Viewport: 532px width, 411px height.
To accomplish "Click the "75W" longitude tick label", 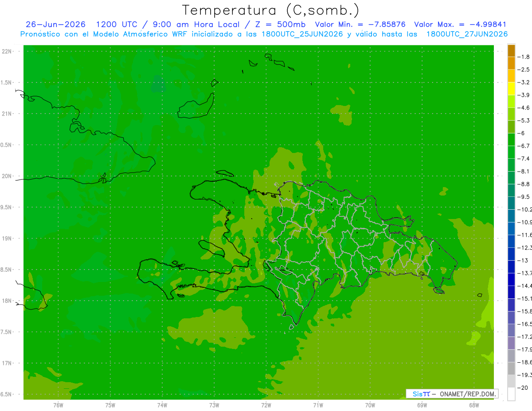I will (x=110, y=405).
